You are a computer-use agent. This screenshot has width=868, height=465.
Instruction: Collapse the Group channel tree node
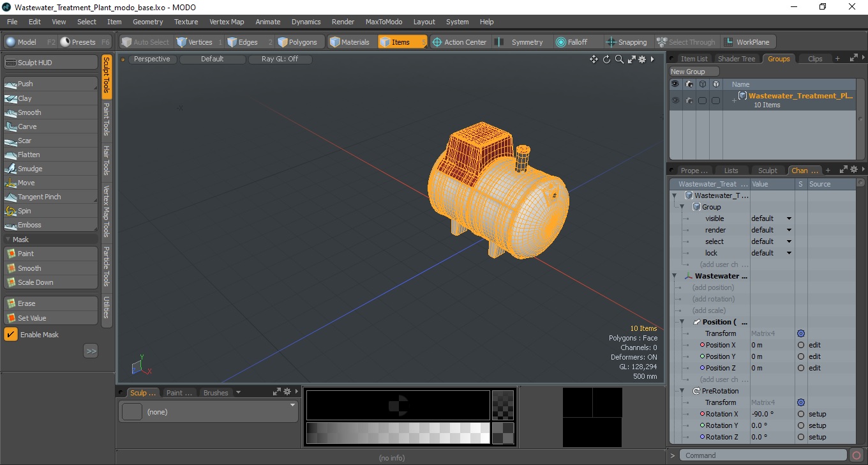(682, 207)
